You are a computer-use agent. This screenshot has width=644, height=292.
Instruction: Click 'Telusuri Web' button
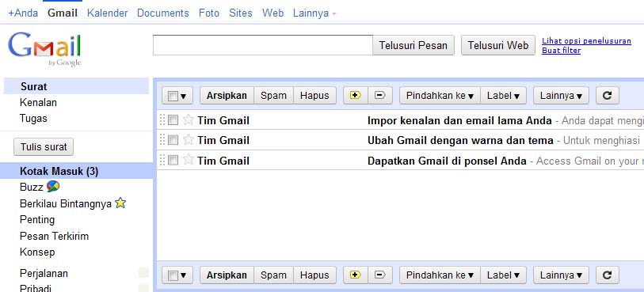point(498,45)
